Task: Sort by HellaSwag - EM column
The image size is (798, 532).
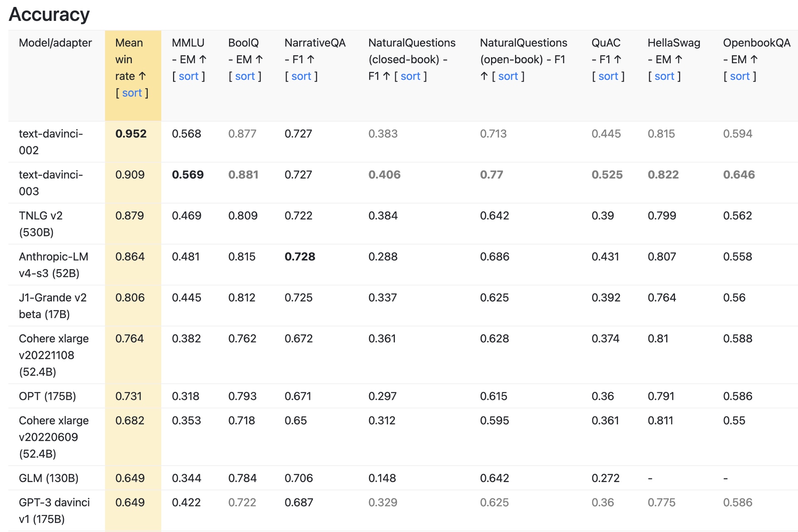Action: pos(664,76)
